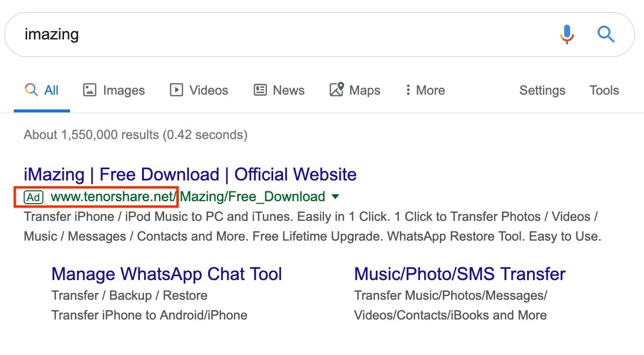This screenshot has height=355, width=644.
Task: Open Google search Settings
Action: (x=542, y=90)
